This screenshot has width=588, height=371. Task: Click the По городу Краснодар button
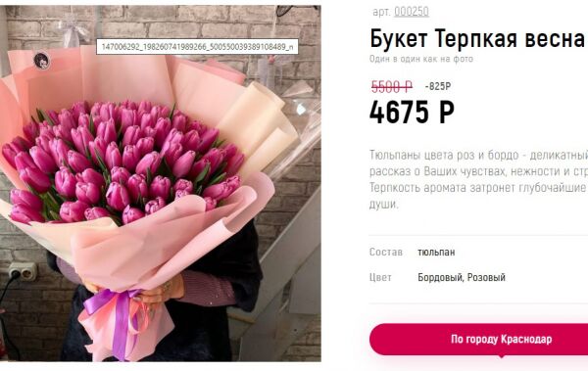click(x=478, y=339)
